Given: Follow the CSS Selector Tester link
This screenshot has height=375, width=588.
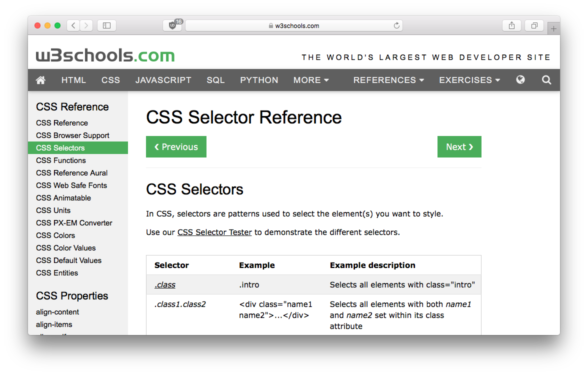Looking at the screenshot, I should pos(214,232).
